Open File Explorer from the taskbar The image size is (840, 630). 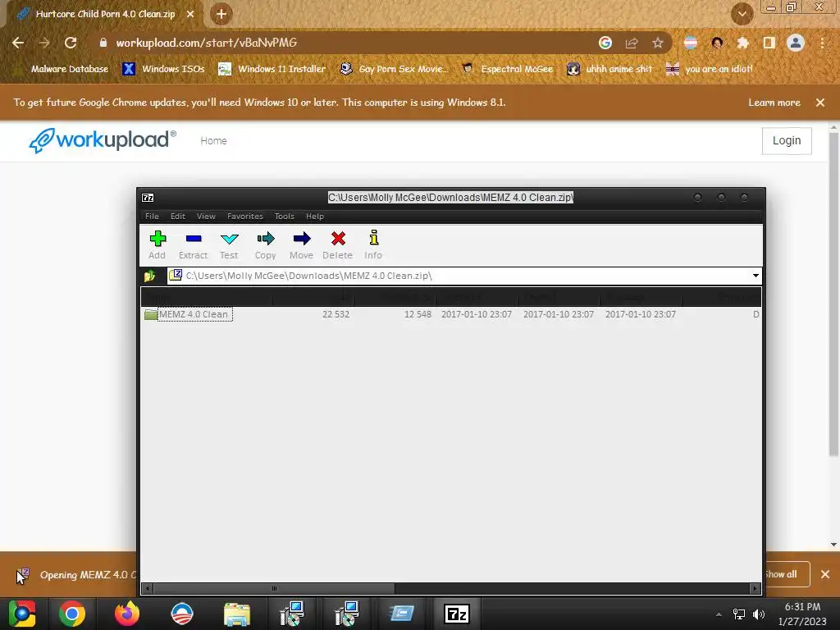click(x=237, y=614)
